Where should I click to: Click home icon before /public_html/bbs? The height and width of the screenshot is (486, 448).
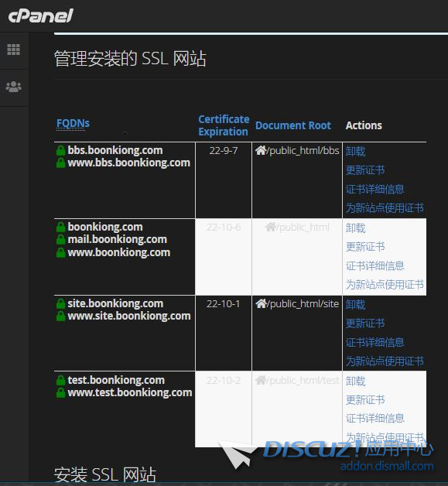(x=261, y=150)
